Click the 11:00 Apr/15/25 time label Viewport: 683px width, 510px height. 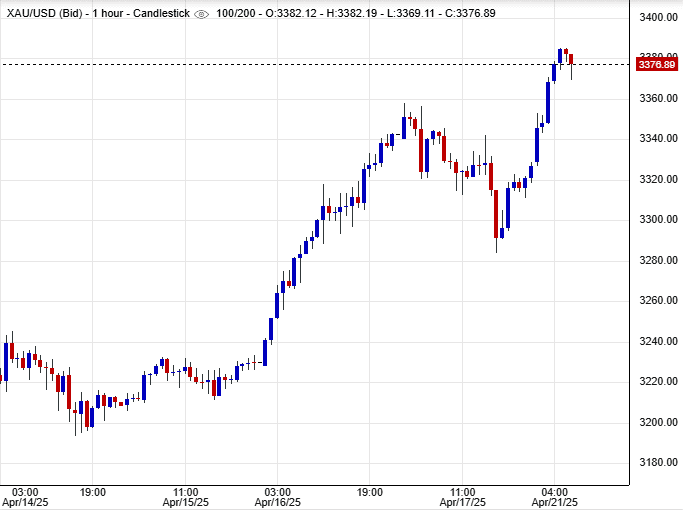[186, 497]
